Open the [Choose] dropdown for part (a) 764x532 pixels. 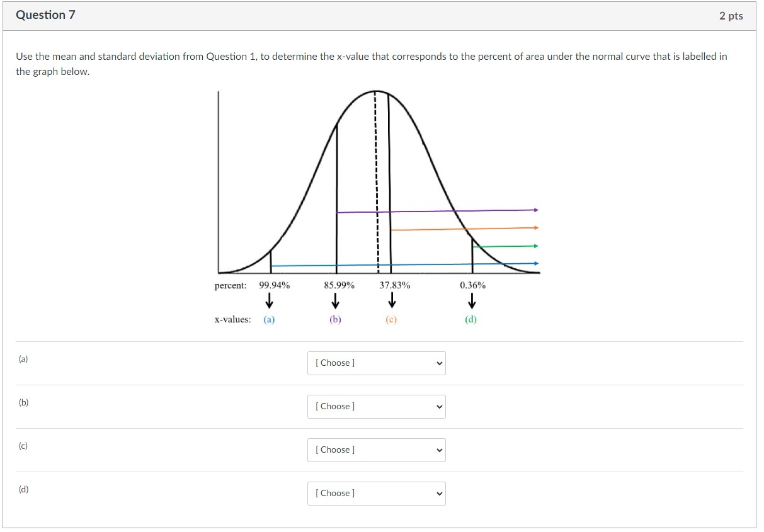[376, 363]
